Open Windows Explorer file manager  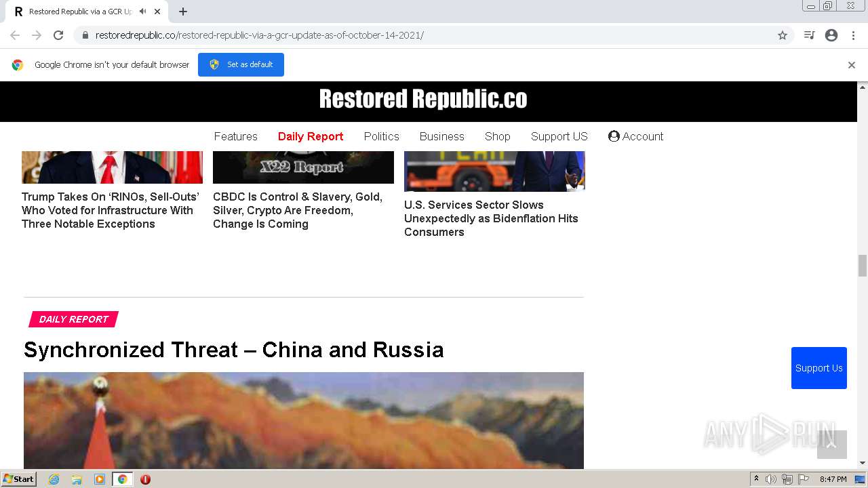pyautogui.click(x=77, y=479)
